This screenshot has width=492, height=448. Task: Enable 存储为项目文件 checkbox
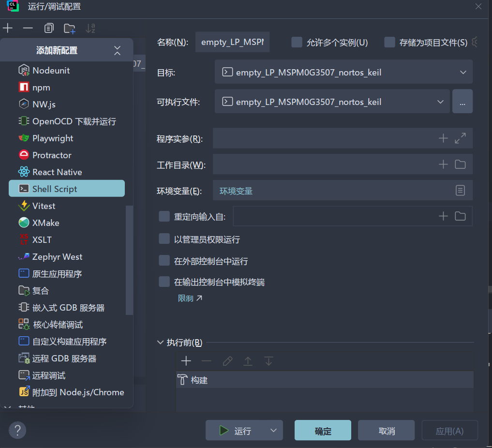pyautogui.click(x=389, y=42)
